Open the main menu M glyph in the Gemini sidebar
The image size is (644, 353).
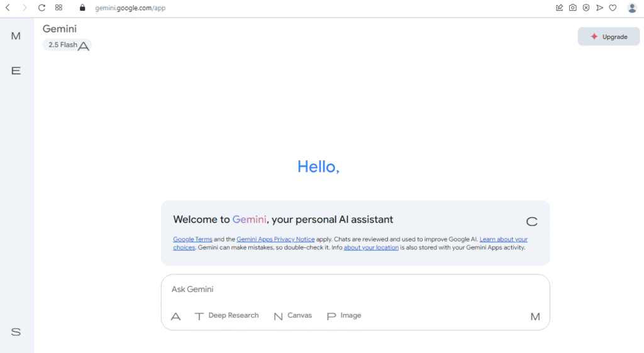pyautogui.click(x=16, y=36)
